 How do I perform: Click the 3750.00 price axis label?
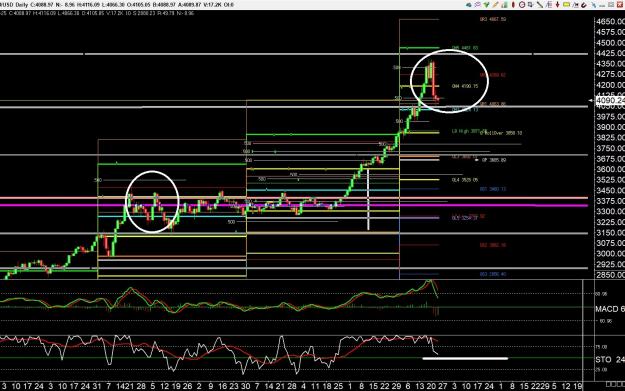610,148
